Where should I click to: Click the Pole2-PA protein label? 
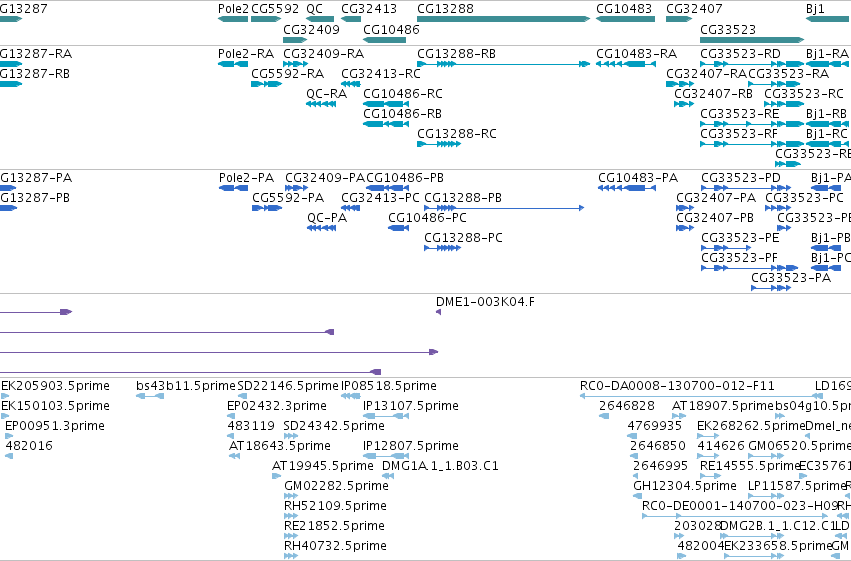pyautogui.click(x=246, y=178)
